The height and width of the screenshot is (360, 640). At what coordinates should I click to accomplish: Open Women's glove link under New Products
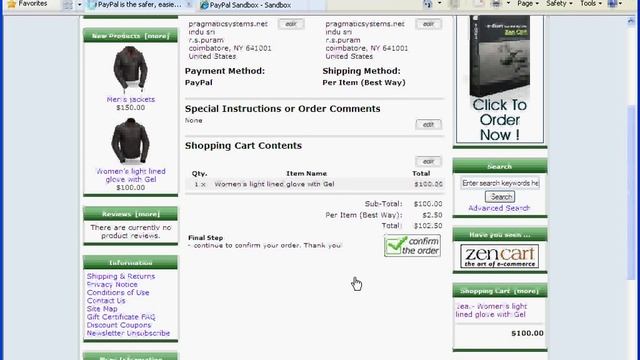coord(131,175)
